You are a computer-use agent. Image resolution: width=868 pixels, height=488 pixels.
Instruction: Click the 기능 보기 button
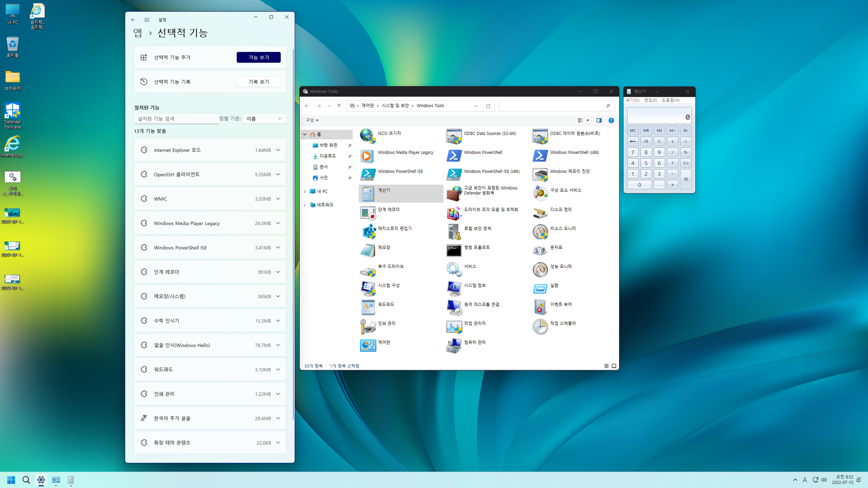point(259,57)
